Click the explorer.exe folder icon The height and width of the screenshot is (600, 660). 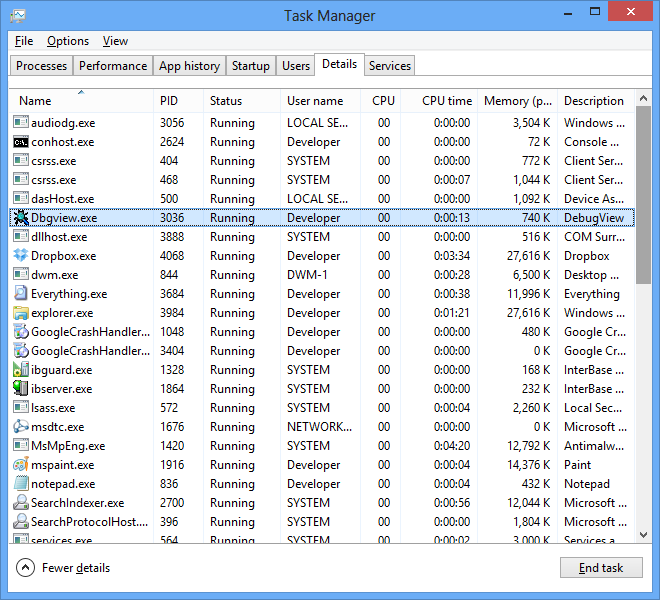[x=21, y=313]
